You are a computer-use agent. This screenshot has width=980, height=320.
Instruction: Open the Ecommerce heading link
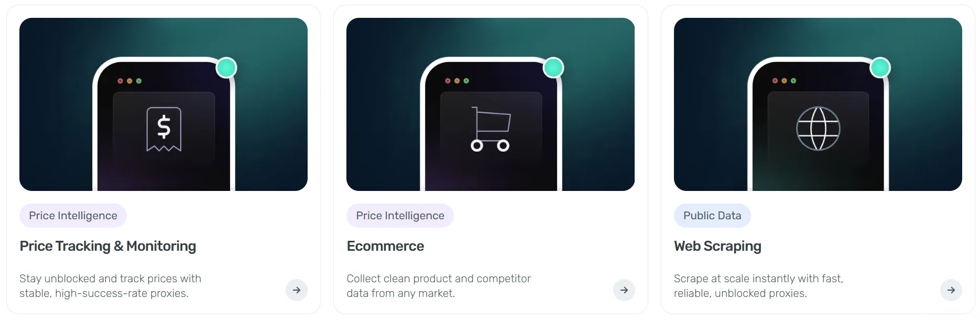coord(385,246)
